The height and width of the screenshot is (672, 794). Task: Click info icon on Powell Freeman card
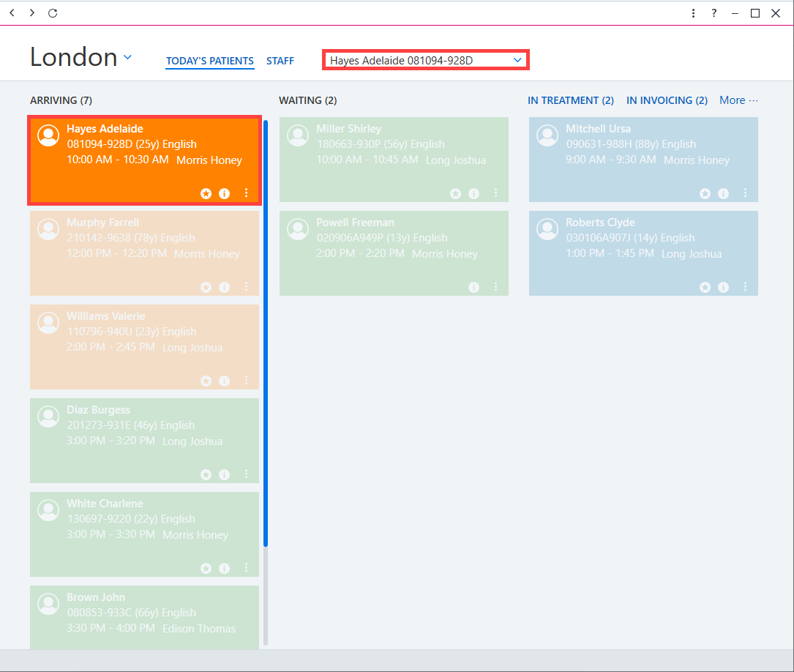(474, 287)
